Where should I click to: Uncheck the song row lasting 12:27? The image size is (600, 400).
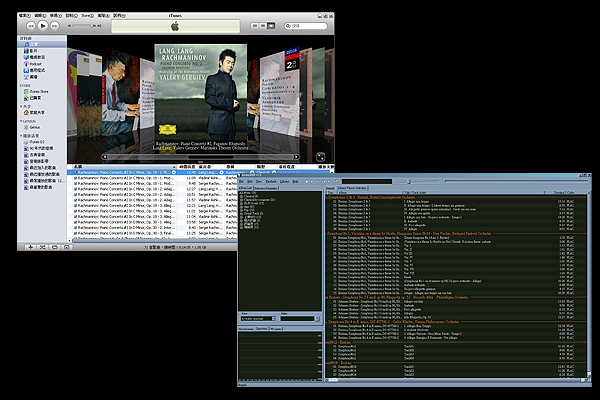pyautogui.click(x=75, y=189)
